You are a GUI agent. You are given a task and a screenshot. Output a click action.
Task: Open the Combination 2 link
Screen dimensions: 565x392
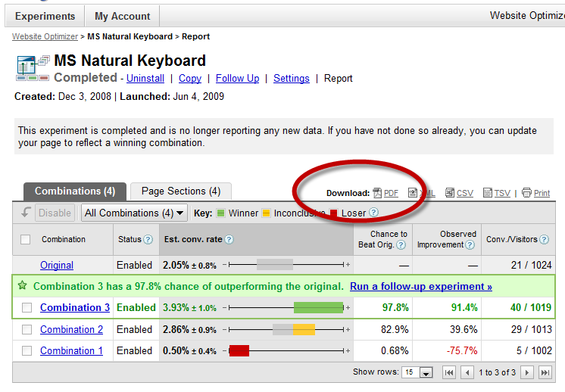71,329
